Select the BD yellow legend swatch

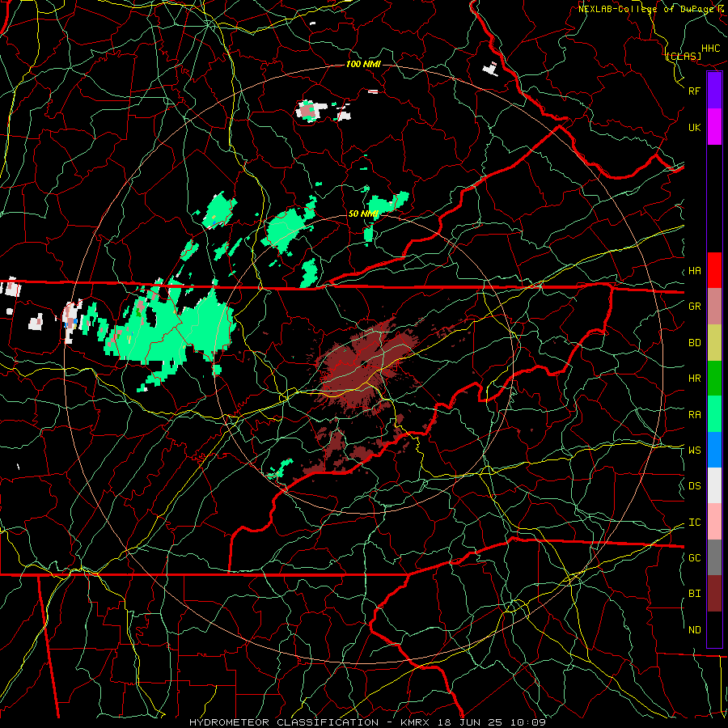pyautogui.click(x=714, y=343)
